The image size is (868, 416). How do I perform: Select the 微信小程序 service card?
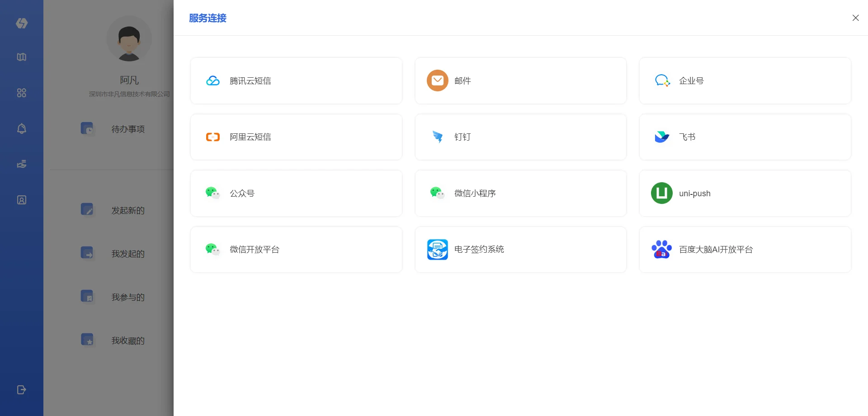pos(521,193)
